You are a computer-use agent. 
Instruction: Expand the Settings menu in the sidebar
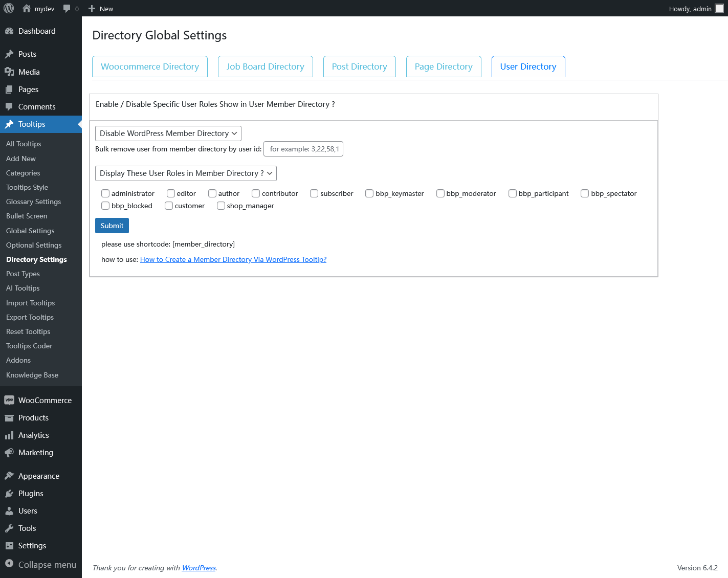point(31,545)
